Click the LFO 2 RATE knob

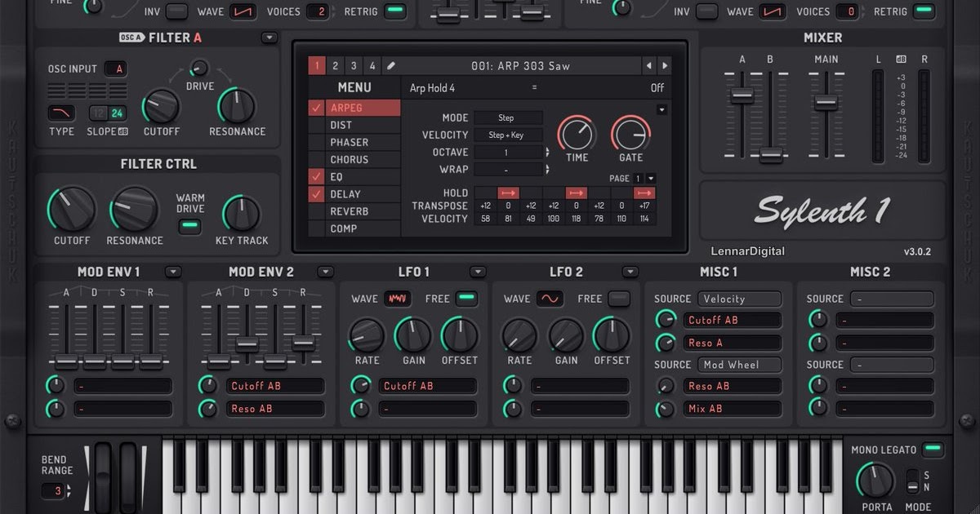pyautogui.click(x=519, y=335)
